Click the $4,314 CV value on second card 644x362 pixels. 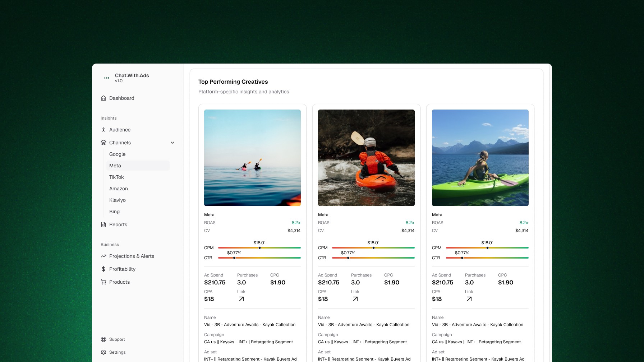click(x=408, y=231)
